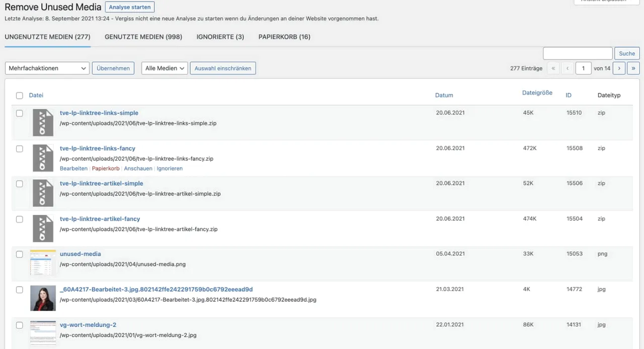
Task: Open the Alle Medien filter dropdown
Action: coord(165,68)
